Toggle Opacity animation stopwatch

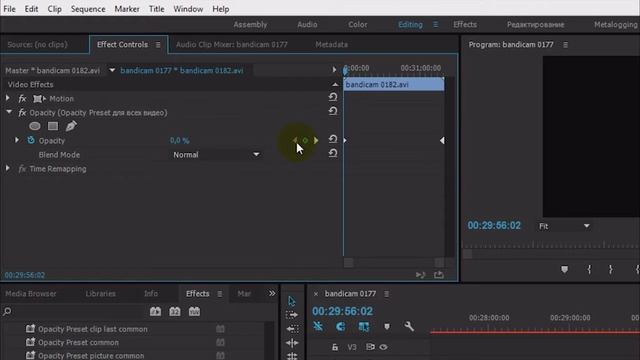click(31, 140)
